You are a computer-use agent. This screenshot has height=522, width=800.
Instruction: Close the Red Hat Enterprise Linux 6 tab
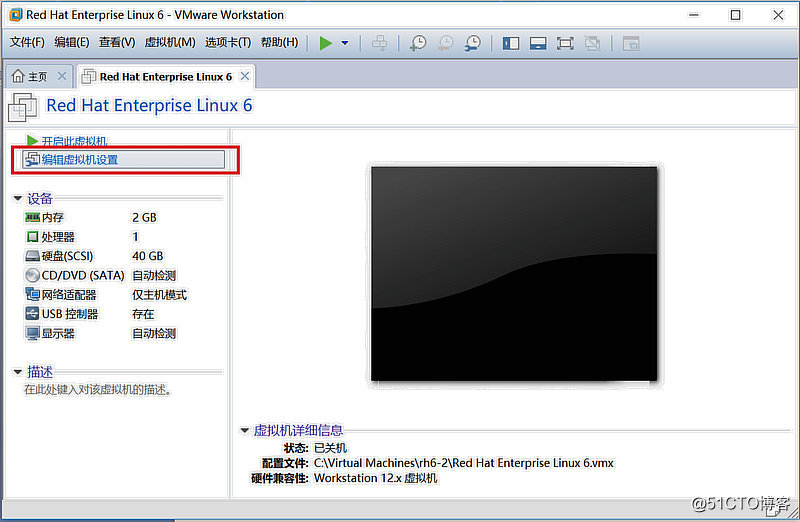(x=245, y=76)
